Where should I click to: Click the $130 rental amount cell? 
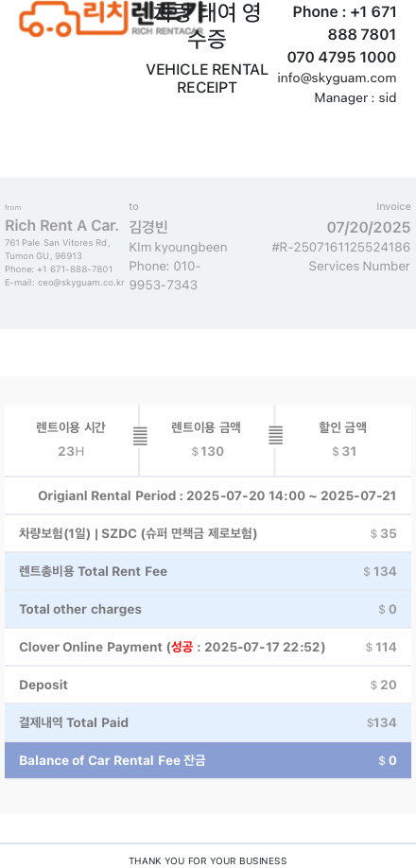207,440
